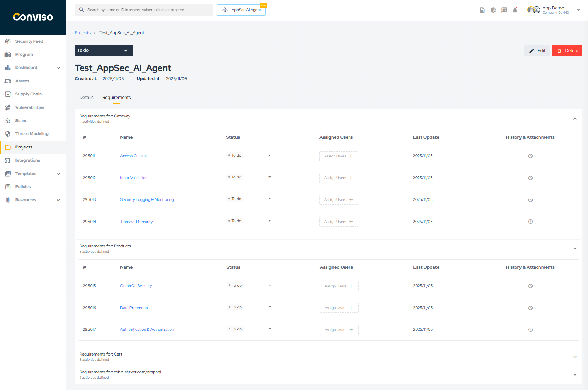This screenshot has width=588, height=390.
Task: Open the AppSec AI Agent button
Action: click(x=241, y=10)
